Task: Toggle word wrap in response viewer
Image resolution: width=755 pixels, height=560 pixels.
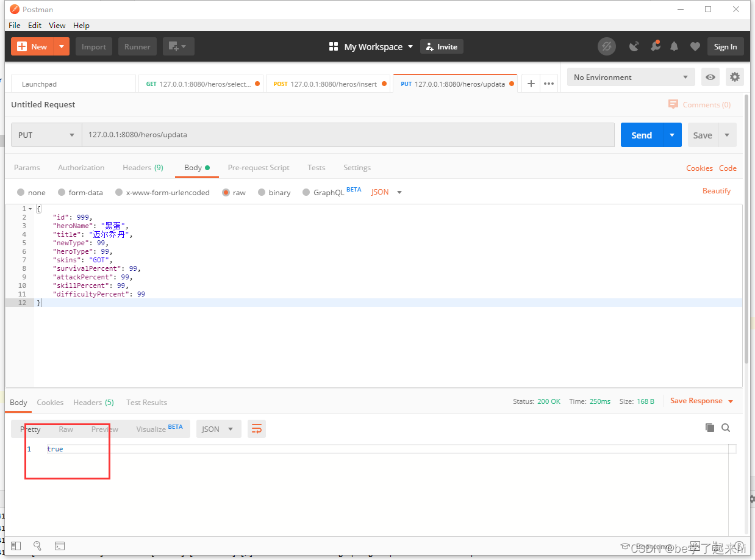Action: (x=257, y=429)
